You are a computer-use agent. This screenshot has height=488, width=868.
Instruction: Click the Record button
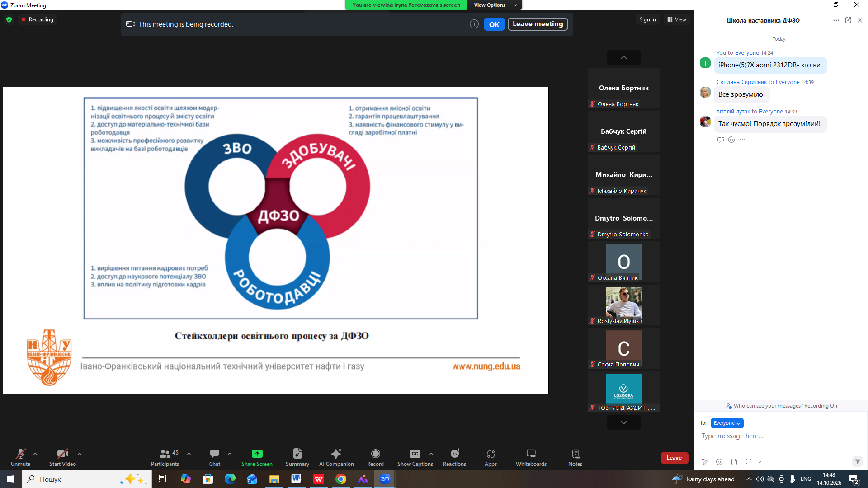pyautogui.click(x=375, y=457)
